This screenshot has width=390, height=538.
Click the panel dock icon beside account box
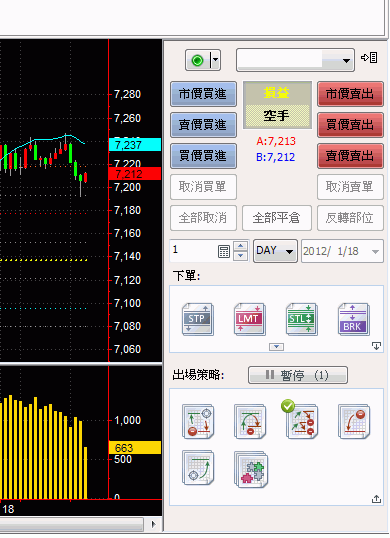coord(369,58)
